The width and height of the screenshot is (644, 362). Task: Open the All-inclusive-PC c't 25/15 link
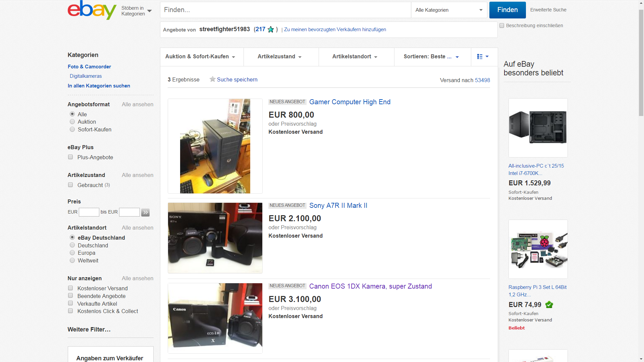pos(536,170)
